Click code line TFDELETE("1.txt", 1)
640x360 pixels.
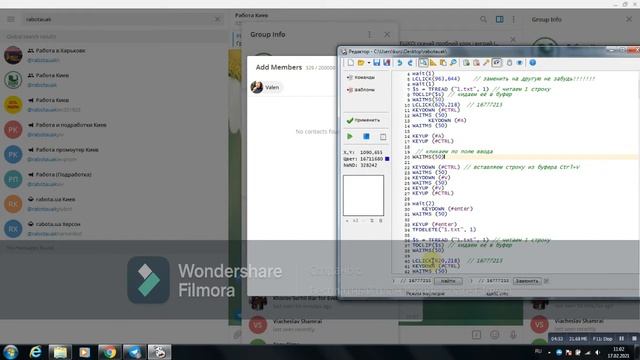pyautogui.click(x=444, y=230)
